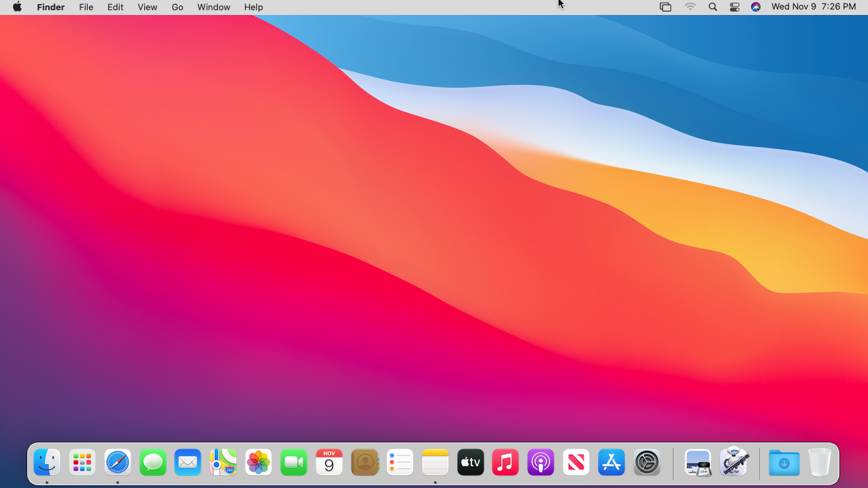Image resolution: width=868 pixels, height=488 pixels.
Task: Launch Reminders from the Dock
Action: pyautogui.click(x=400, y=463)
